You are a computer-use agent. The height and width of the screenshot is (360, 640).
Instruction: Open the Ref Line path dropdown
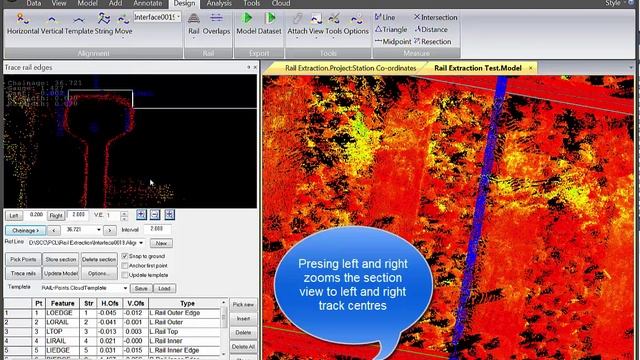tap(141, 243)
